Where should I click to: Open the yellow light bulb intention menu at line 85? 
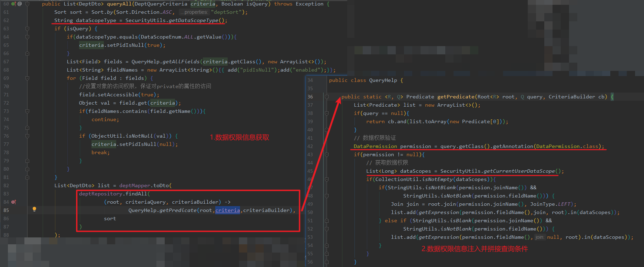[34, 209]
